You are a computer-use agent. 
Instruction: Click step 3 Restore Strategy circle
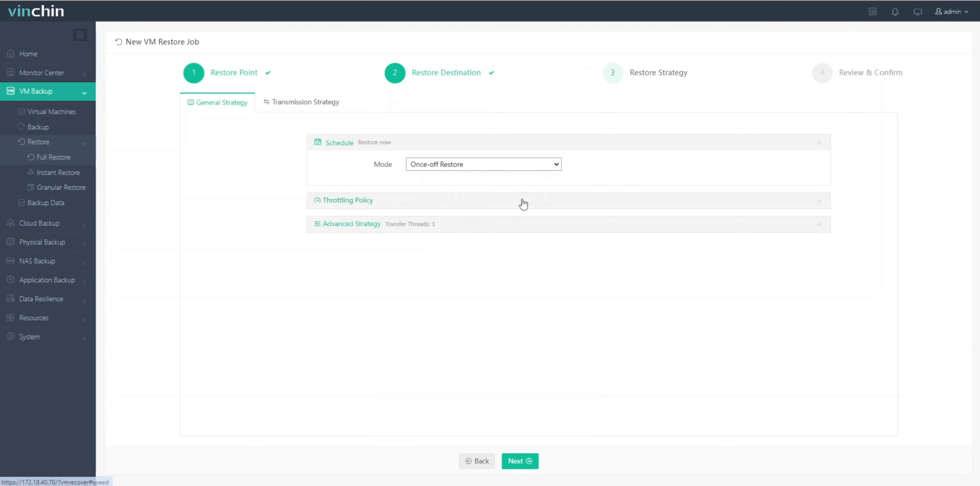(612, 73)
